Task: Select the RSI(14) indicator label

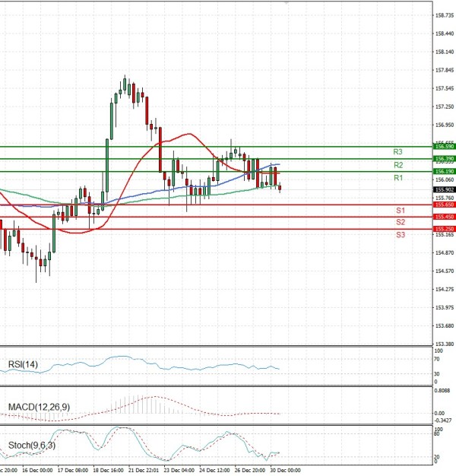Action: click(x=24, y=365)
